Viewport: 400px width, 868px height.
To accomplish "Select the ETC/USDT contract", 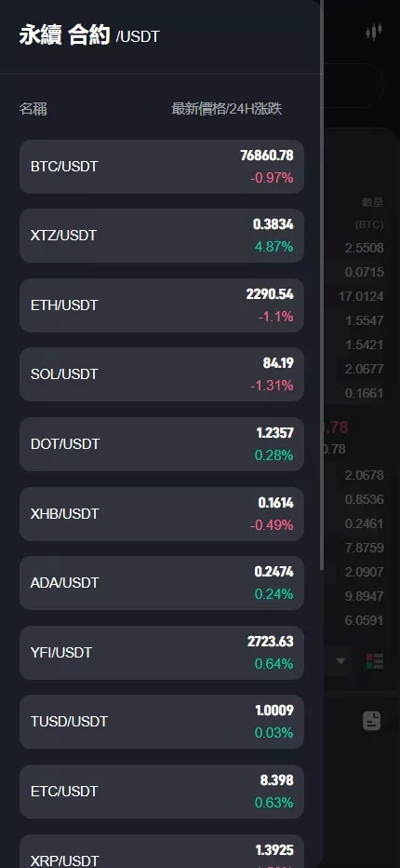I will [x=162, y=793].
